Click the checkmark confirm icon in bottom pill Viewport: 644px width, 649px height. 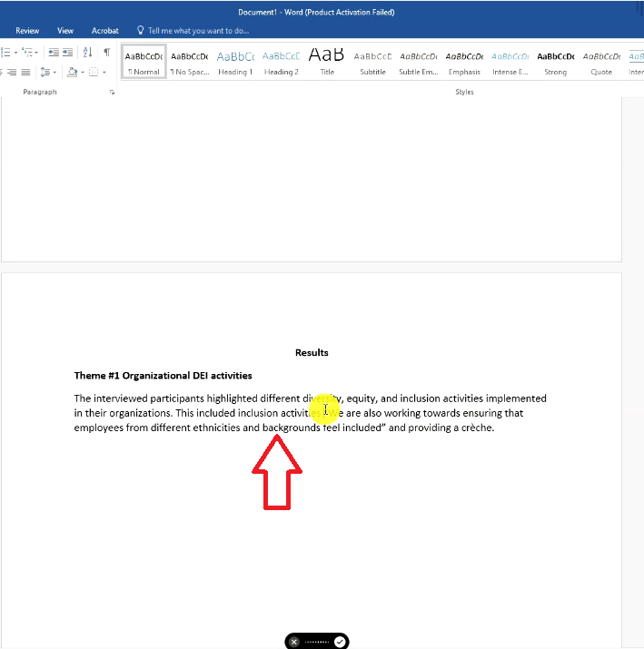(x=340, y=642)
